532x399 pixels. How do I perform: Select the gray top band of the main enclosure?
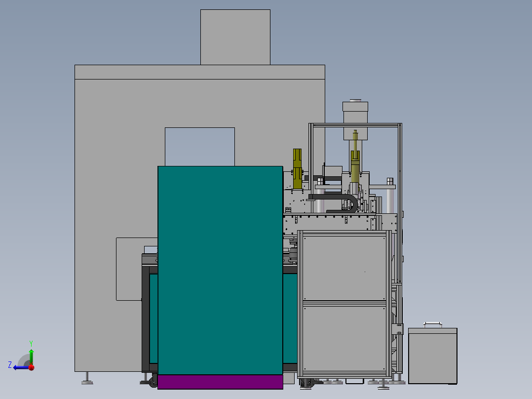pyautogui.click(x=200, y=72)
